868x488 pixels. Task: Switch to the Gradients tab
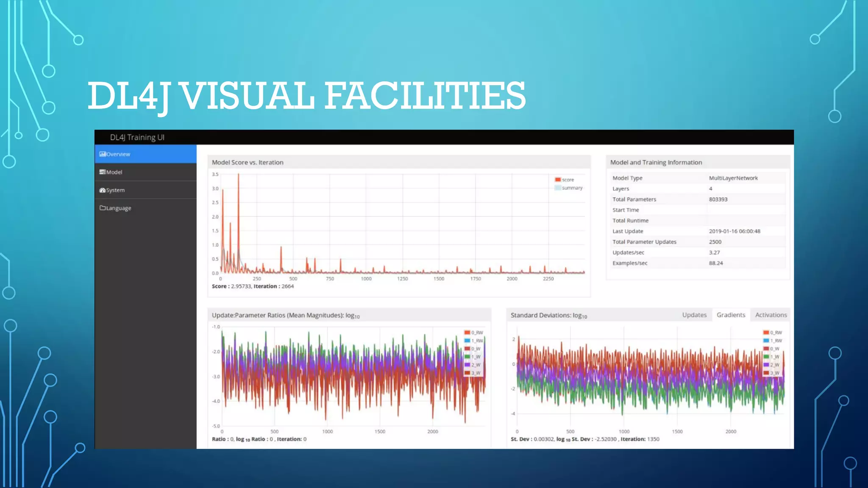pyautogui.click(x=731, y=315)
